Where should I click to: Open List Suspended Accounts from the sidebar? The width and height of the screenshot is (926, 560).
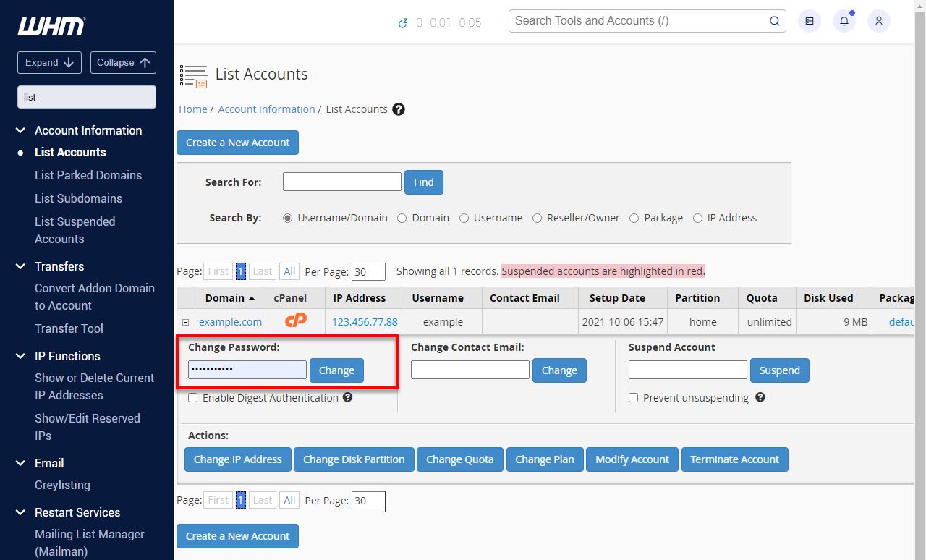coord(75,229)
